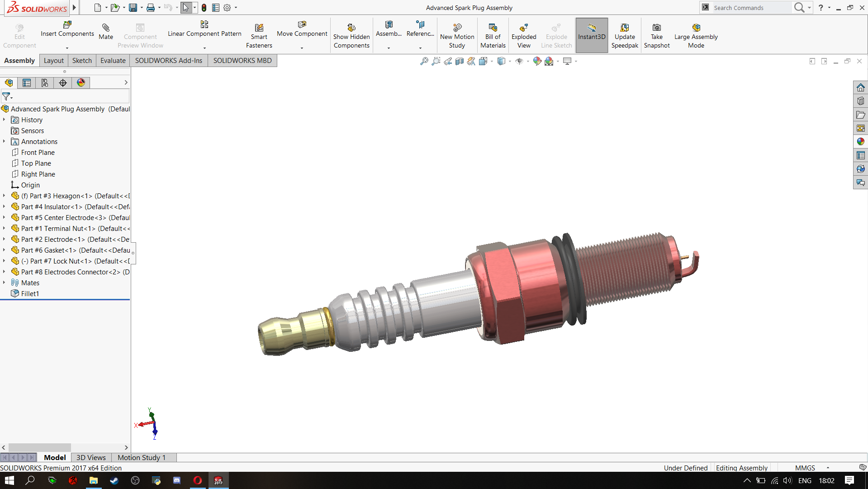Select Fillet1 feature
Viewport: 868px width, 489px height.
point(30,294)
